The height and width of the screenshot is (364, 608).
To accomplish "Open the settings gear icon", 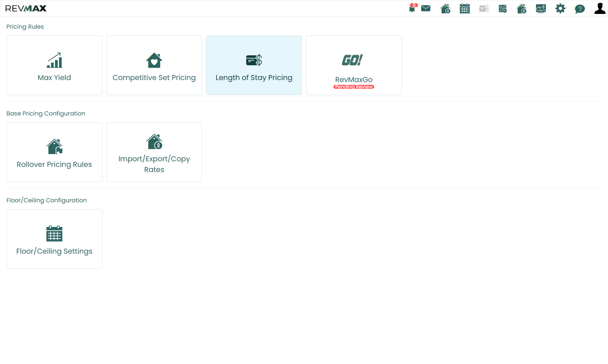I will pyautogui.click(x=560, y=8).
